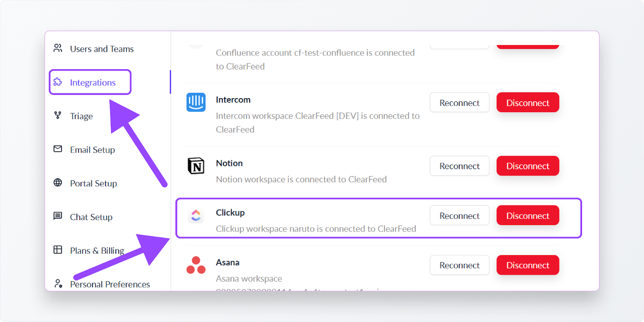This screenshot has width=644, height=322.
Task: Disconnect the Clickup workspace
Action: point(528,216)
